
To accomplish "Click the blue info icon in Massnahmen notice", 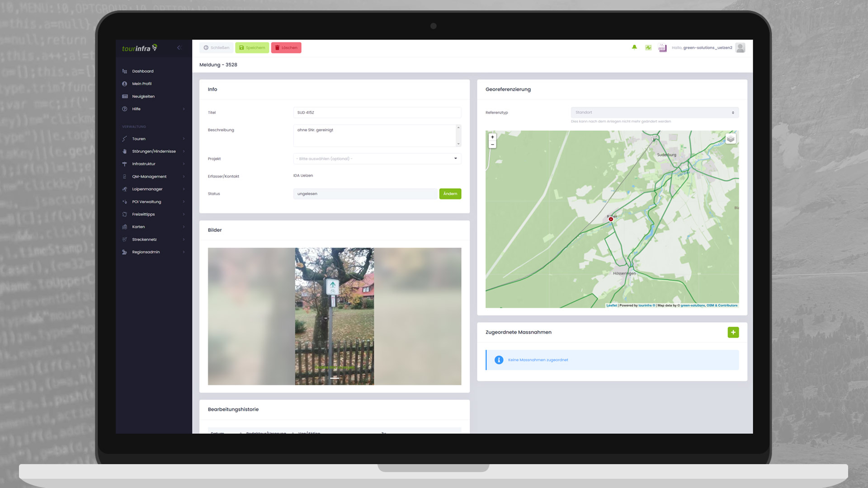I will 499,360.
